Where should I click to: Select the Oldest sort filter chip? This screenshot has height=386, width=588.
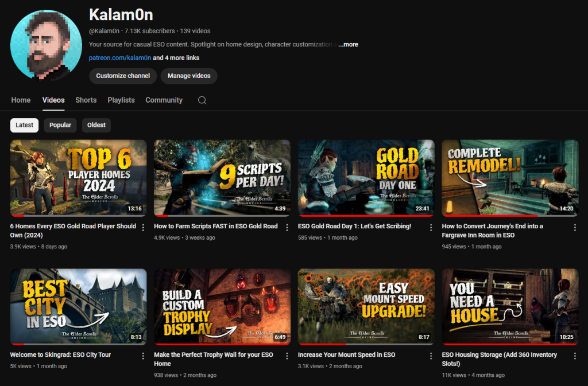[96, 125]
